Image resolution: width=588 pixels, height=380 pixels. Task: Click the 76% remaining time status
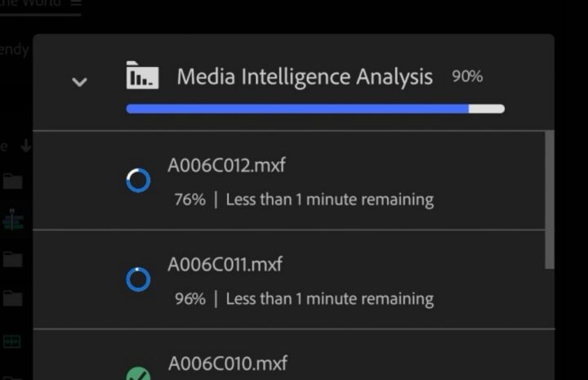click(304, 199)
